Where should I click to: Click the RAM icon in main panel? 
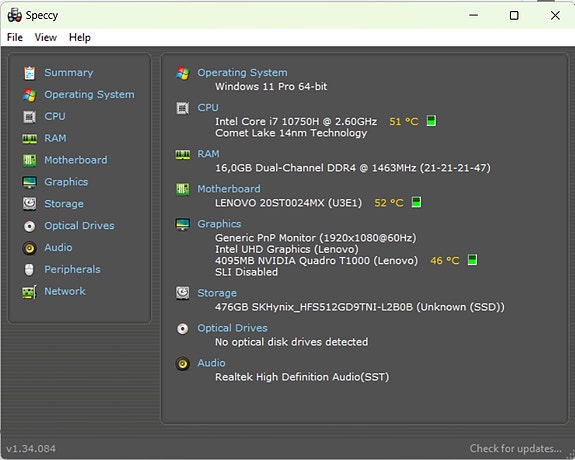click(183, 154)
